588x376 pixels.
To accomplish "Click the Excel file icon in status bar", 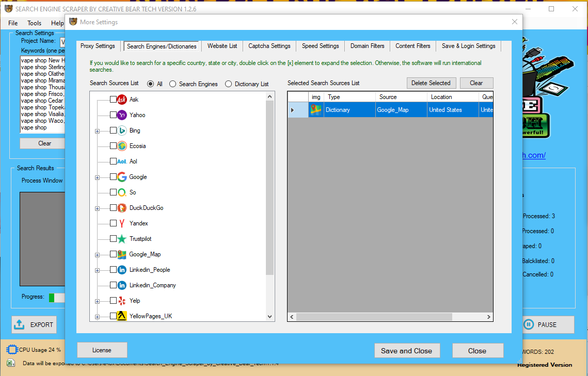I will click(x=11, y=363).
